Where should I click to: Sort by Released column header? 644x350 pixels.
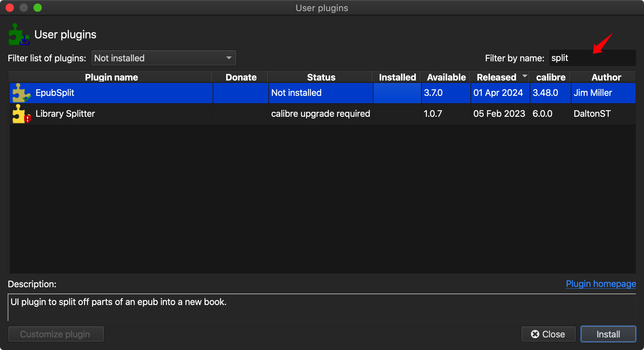click(500, 77)
